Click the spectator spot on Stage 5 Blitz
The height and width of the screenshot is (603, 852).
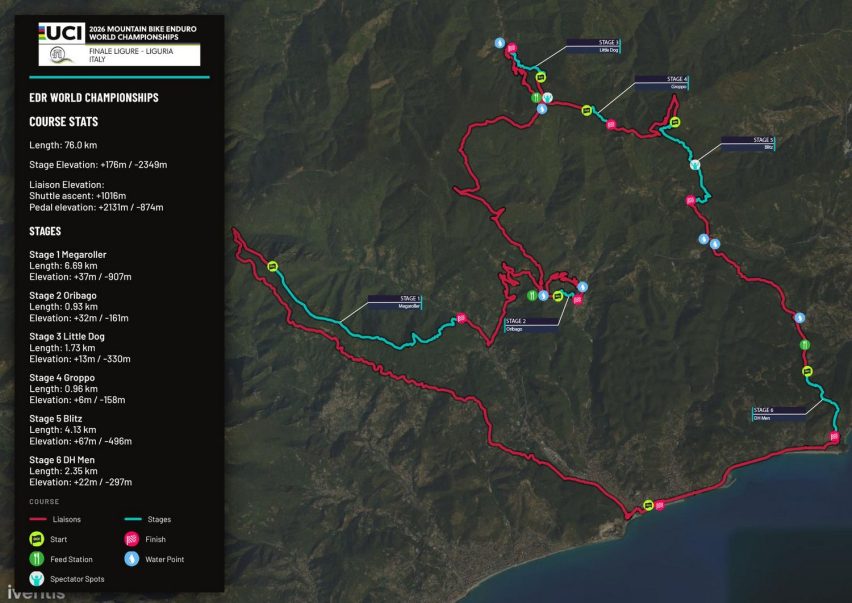point(695,165)
